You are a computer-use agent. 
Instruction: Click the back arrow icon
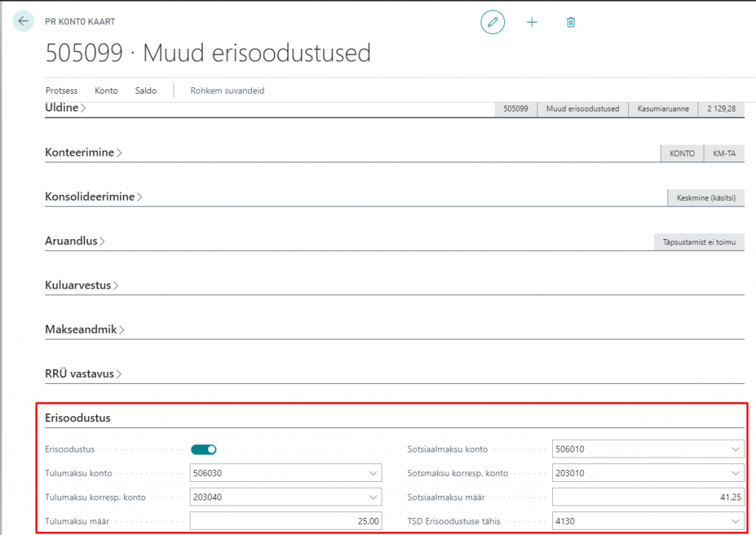pyautogui.click(x=24, y=21)
